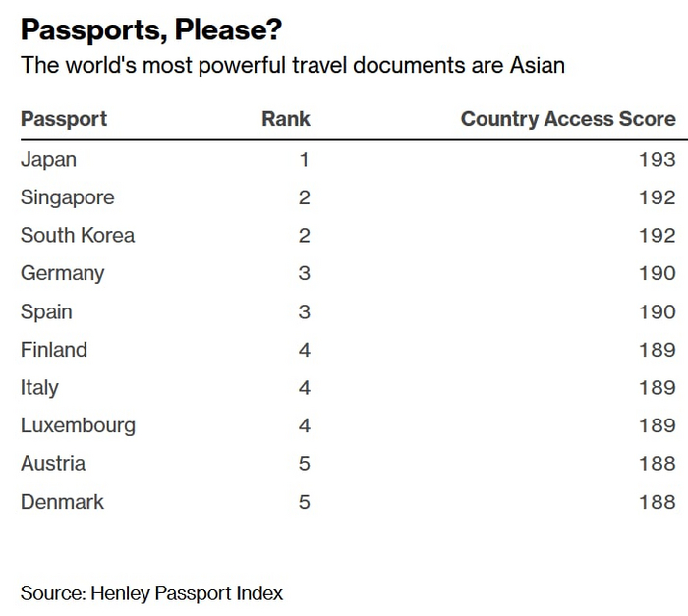
Task: Click the Henley Passport Index source text
Action: (151, 593)
